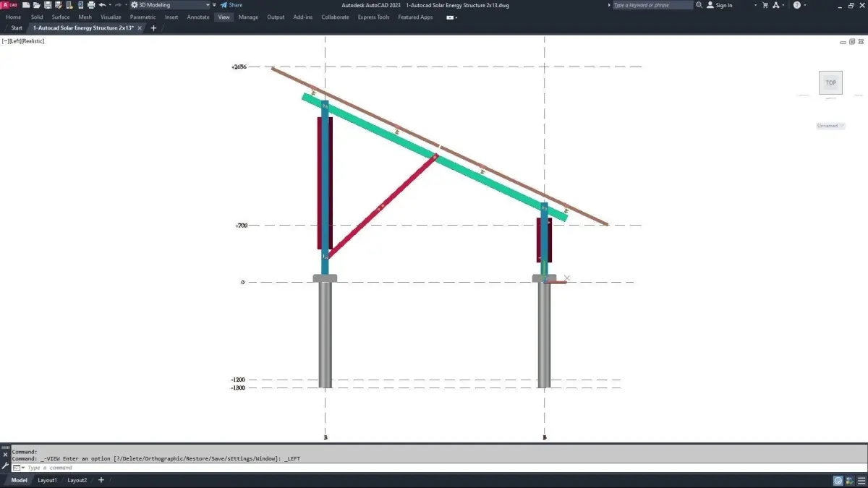Screen dimensions: 868x488
Task: Expand search options arrow before search box
Action: [609, 5]
